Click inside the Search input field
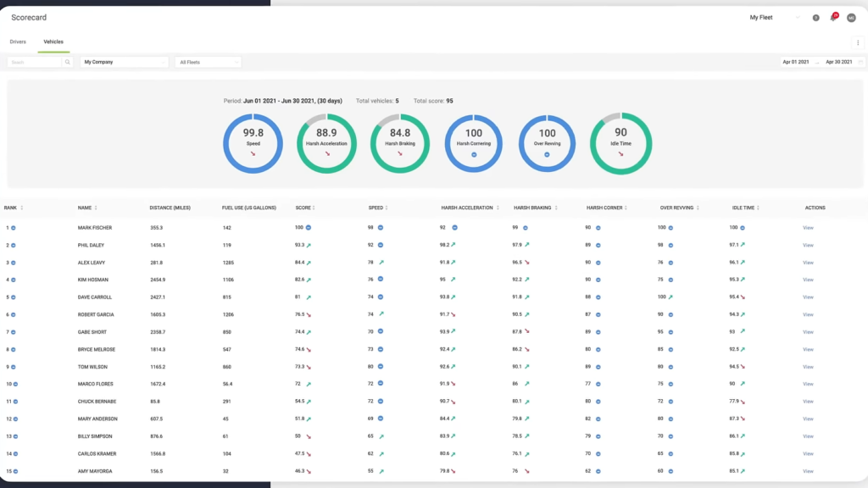Viewport: 868px width, 488px height. point(34,62)
